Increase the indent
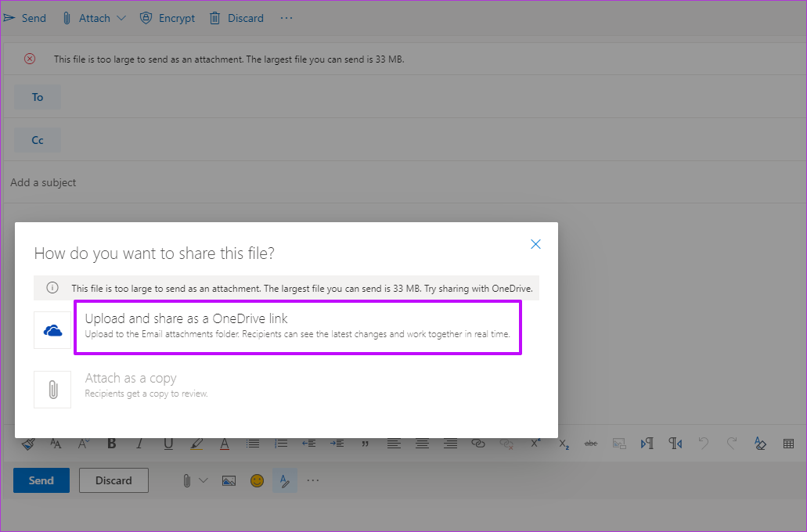Screen dimensions: 807x532 coord(337,444)
